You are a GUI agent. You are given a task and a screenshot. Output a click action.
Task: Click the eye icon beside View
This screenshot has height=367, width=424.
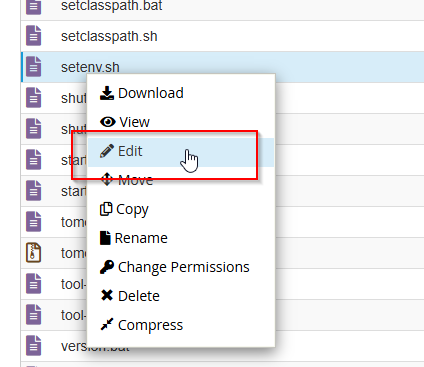[x=108, y=122]
